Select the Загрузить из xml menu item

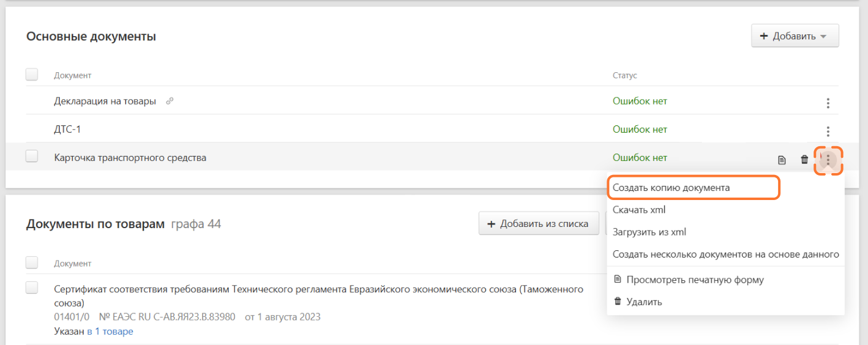pyautogui.click(x=649, y=232)
